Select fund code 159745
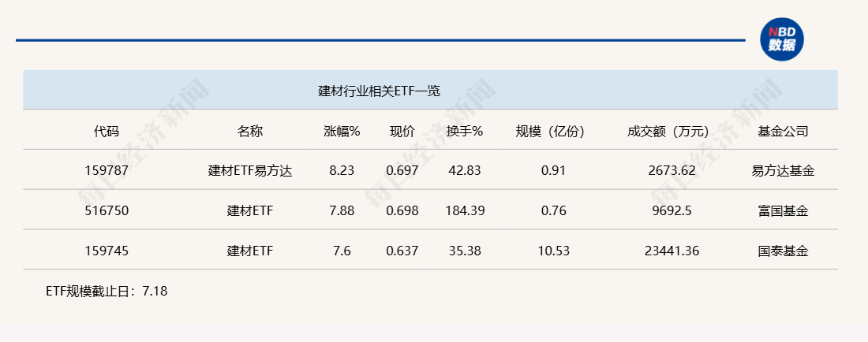This screenshot has height=342, width=868. pyautogui.click(x=107, y=251)
